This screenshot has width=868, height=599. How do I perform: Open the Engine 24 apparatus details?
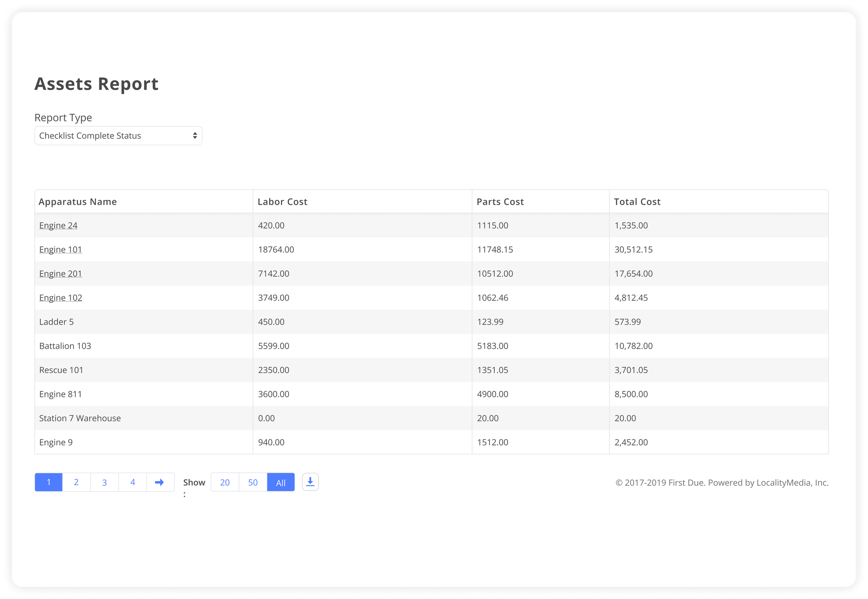point(58,225)
